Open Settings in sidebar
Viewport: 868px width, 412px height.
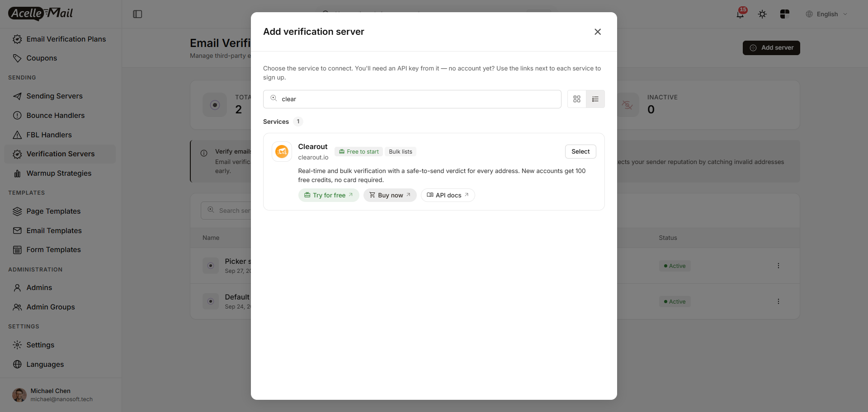[x=60, y=345]
